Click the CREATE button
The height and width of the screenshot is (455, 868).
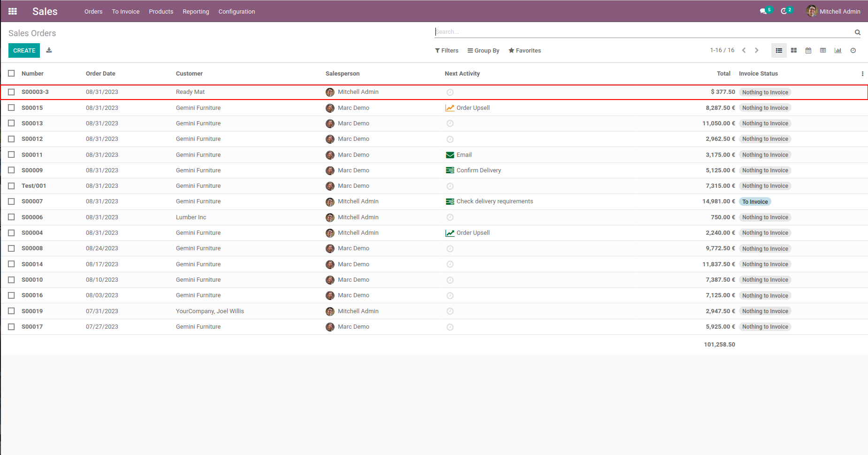(x=24, y=50)
